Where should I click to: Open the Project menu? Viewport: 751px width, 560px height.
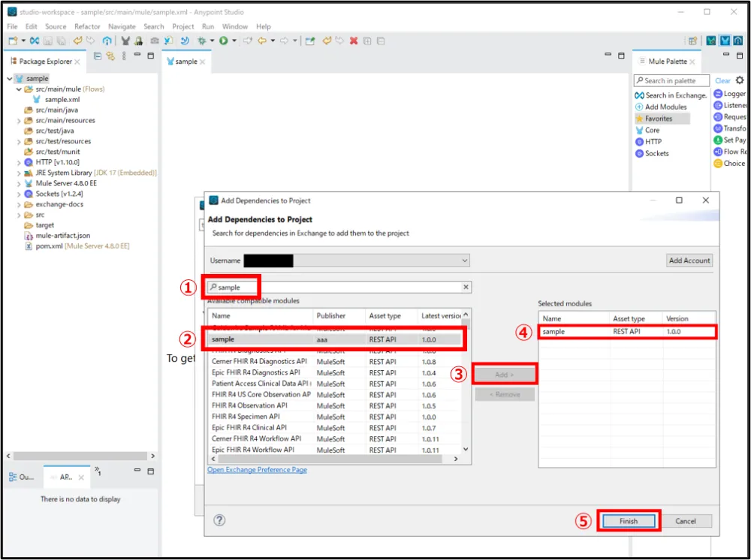point(183,26)
